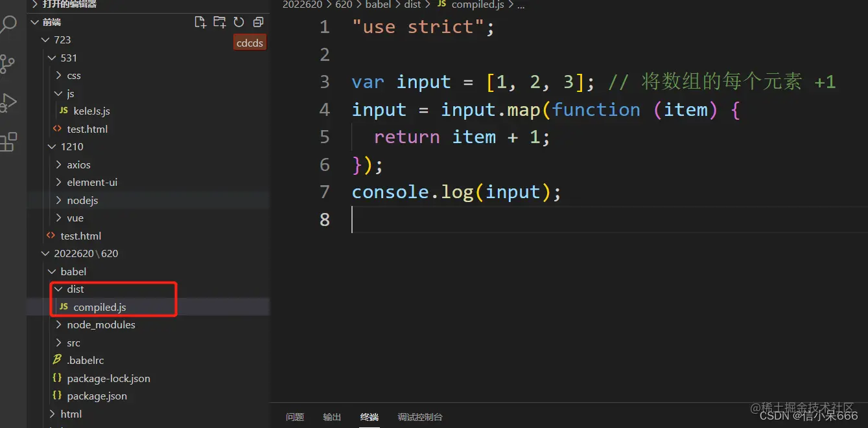Image resolution: width=868 pixels, height=428 pixels.
Task: Open test.html below the vue folder
Action: point(80,236)
